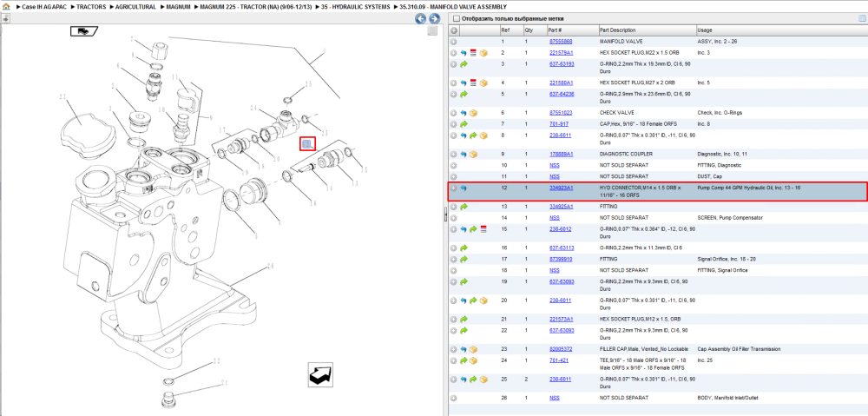Click plus circle in row 26
868x416 pixels.
pyautogui.click(x=453, y=399)
